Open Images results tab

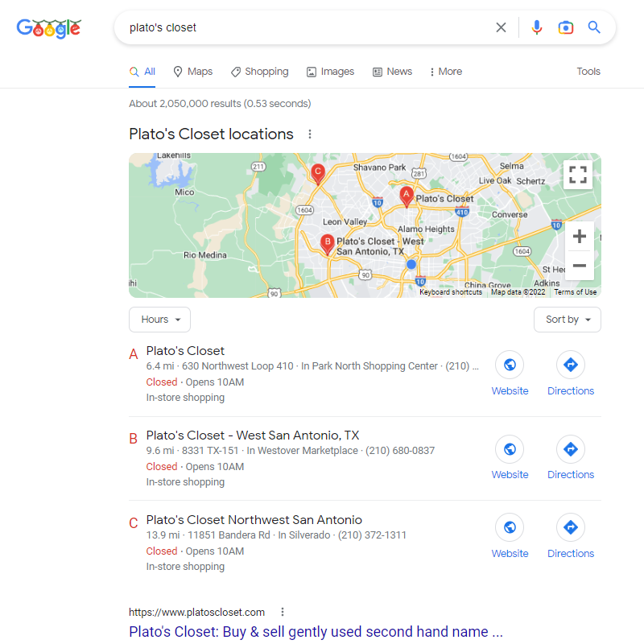(330, 72)
